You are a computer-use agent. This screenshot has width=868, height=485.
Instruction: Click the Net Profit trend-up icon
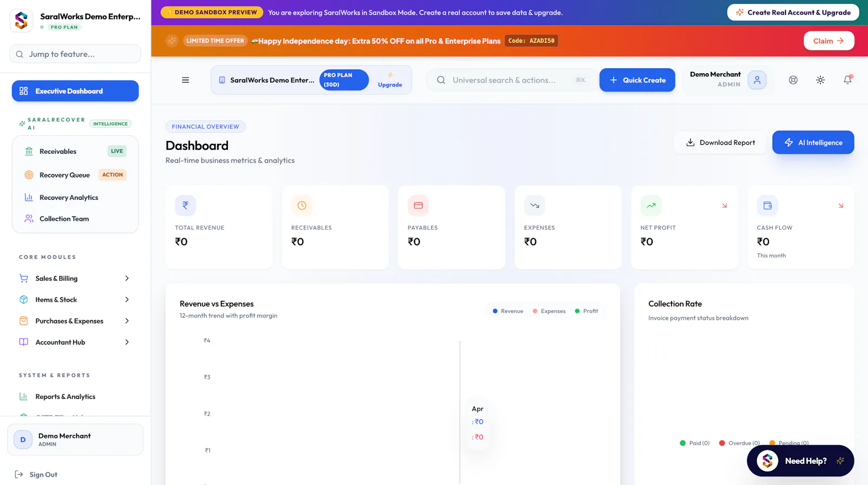click(651, 206)
